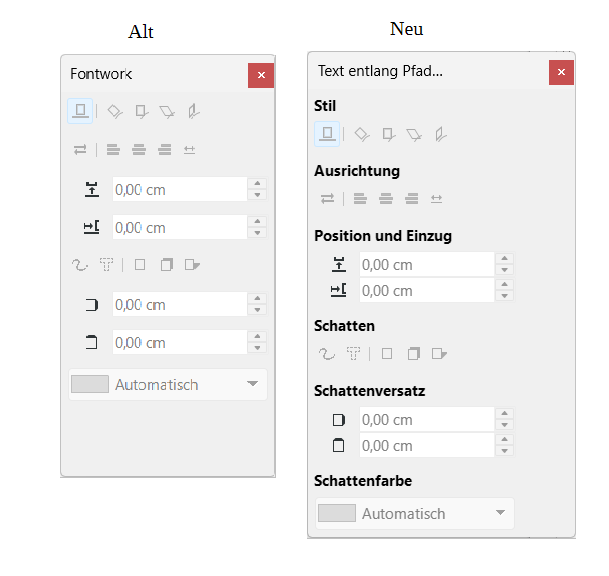Select the Off style icon under Stil
Screen dimensions: 609x576
(327, 133)
